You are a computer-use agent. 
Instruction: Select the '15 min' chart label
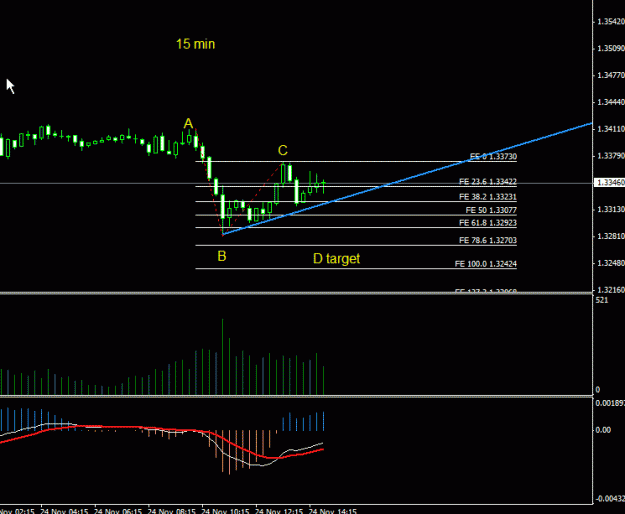pyautogui.click(x=195, y=44)
